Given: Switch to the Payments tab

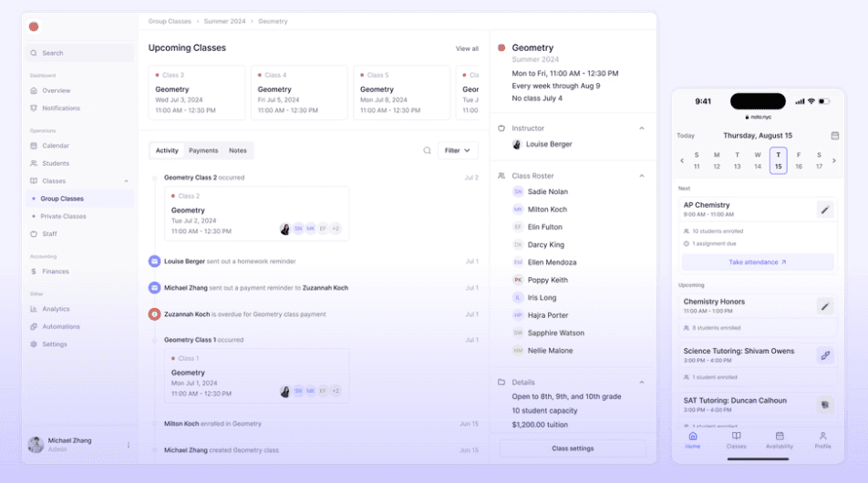Looking at the screenshot, I should point(203,150).
